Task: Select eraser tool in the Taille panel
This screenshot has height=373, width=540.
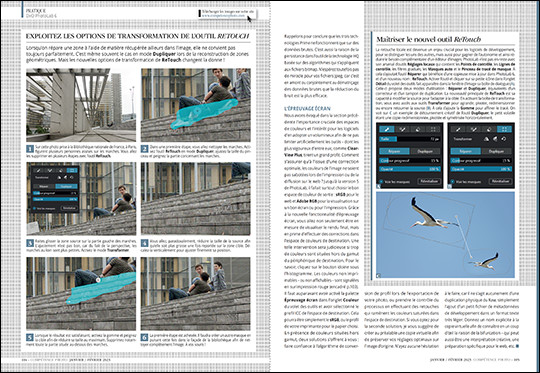Action: pos(418,129)
